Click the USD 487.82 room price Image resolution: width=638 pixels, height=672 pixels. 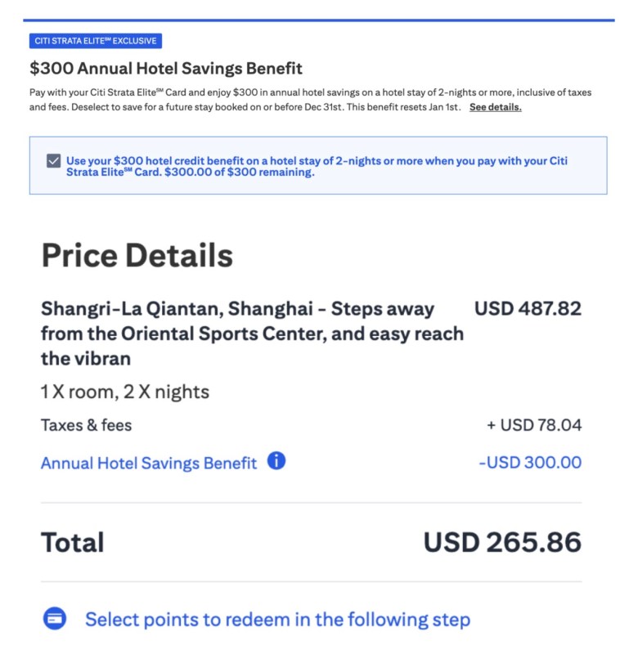(528, 309)
